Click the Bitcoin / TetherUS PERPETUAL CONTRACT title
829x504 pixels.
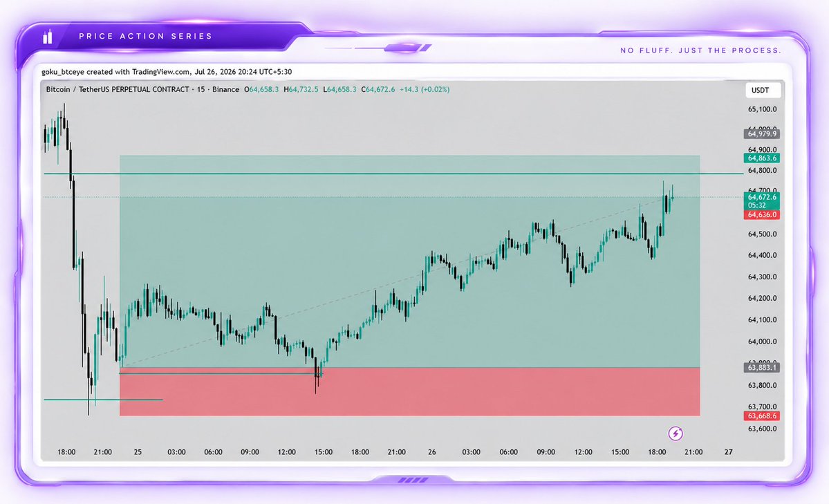(x=118, y=89)
